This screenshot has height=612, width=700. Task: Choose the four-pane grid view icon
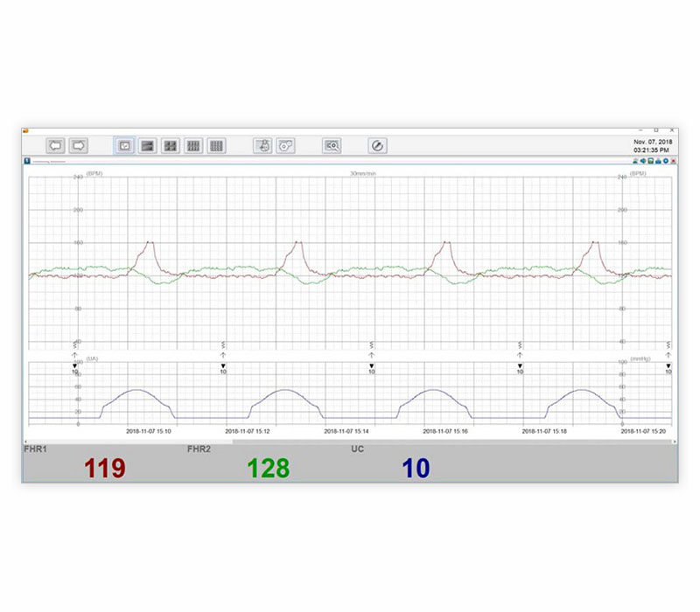pos(171,146)
